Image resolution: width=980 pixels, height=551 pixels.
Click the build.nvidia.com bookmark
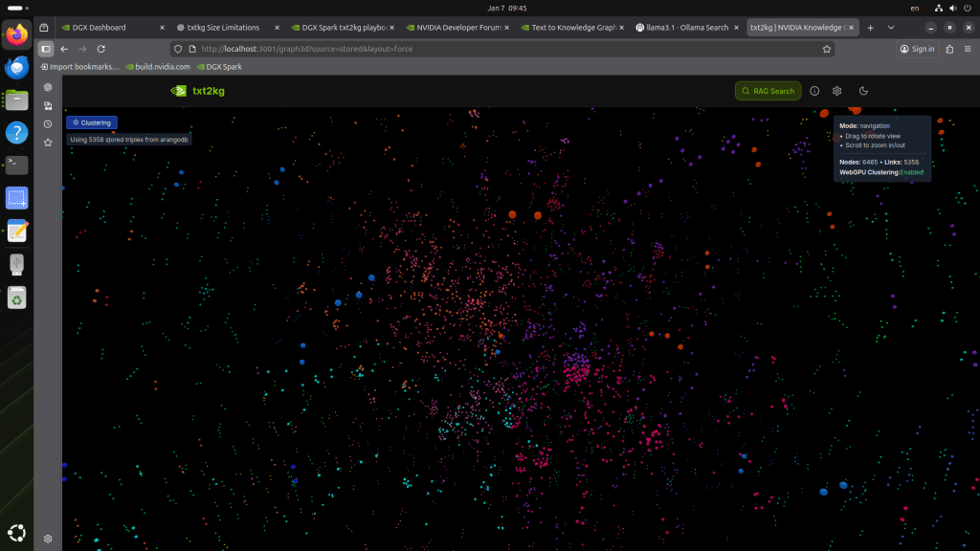pos(159,67)
